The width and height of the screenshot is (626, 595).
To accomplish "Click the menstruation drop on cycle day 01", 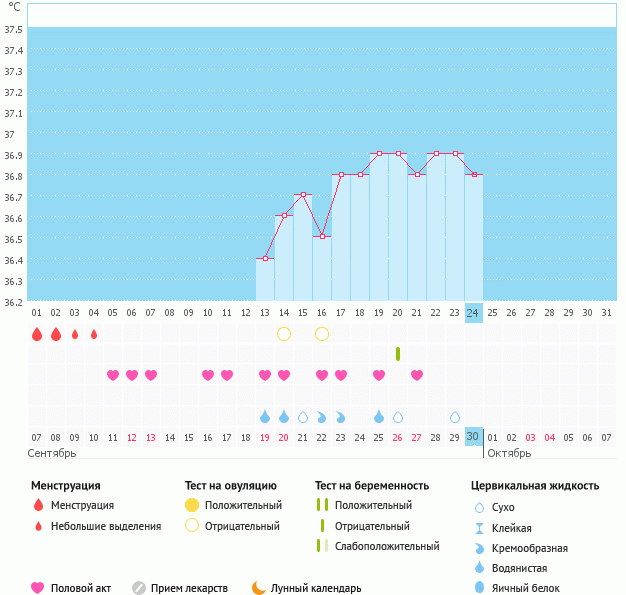I will 37,334.
